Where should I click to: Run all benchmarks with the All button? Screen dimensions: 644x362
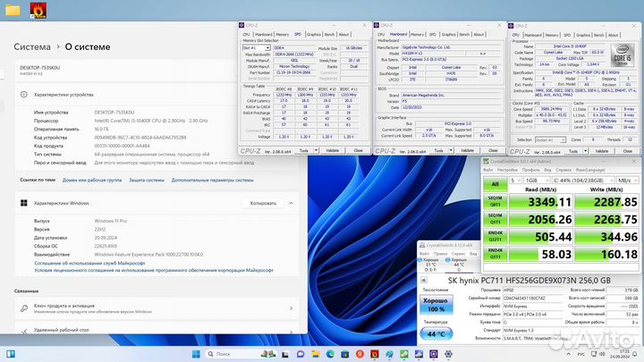coord(495,184)
